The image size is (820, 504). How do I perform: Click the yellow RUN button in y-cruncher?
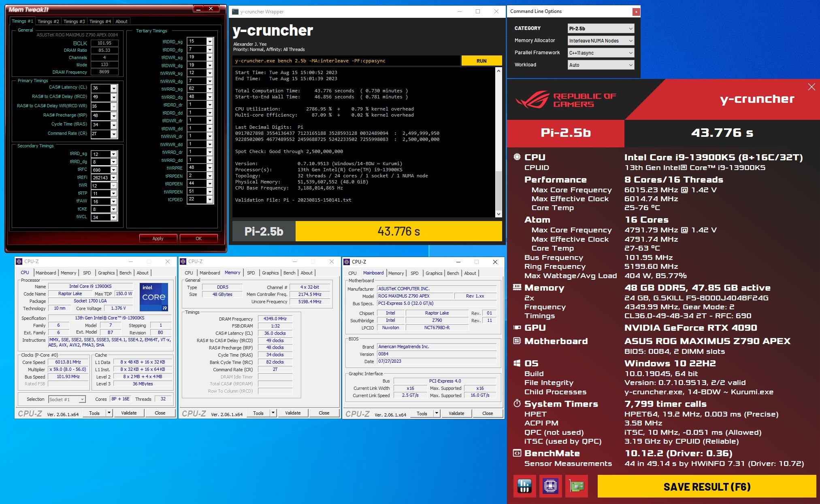[x=481, y=61]
